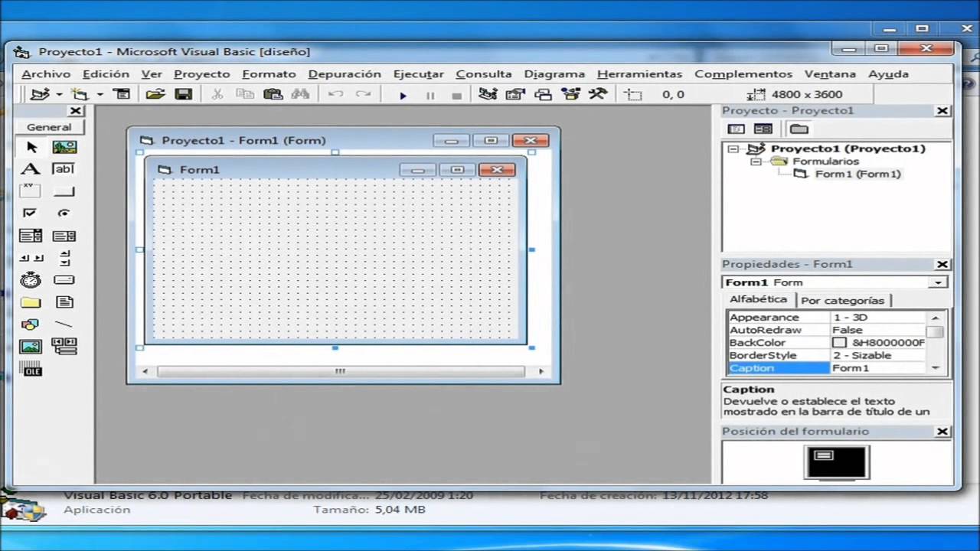The image size is (980, 551).
Task: Select the OLE container tool
Action: click(31, 369)
